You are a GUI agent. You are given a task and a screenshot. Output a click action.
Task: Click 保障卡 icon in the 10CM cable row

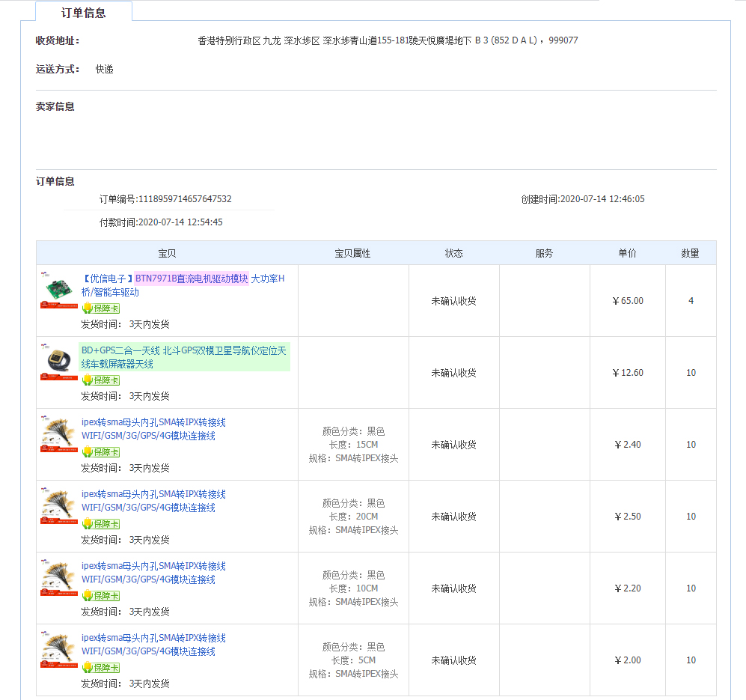pos(100,596)
